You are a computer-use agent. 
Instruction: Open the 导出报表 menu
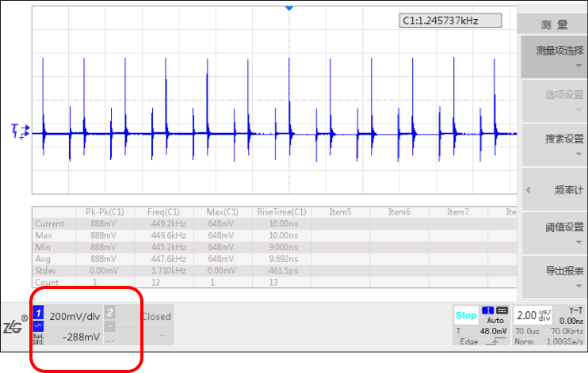tap(554, 276)
